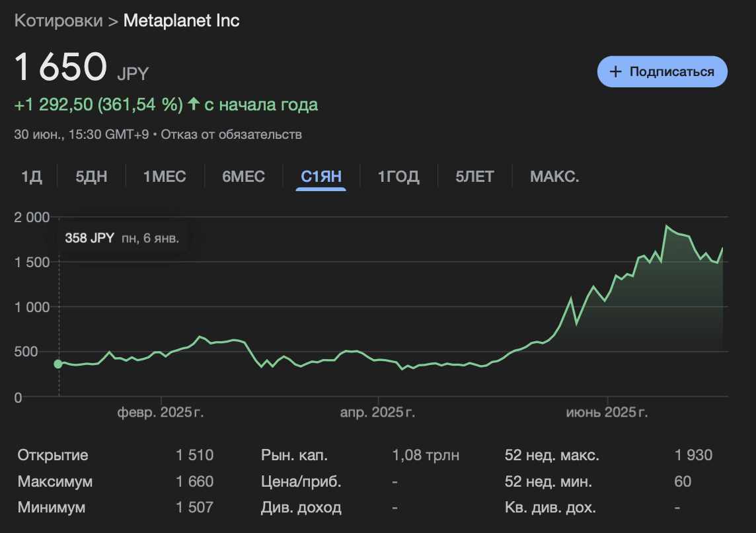
Task: Select the С1ЯН year-to-date tab
Action: pos(321,177)
